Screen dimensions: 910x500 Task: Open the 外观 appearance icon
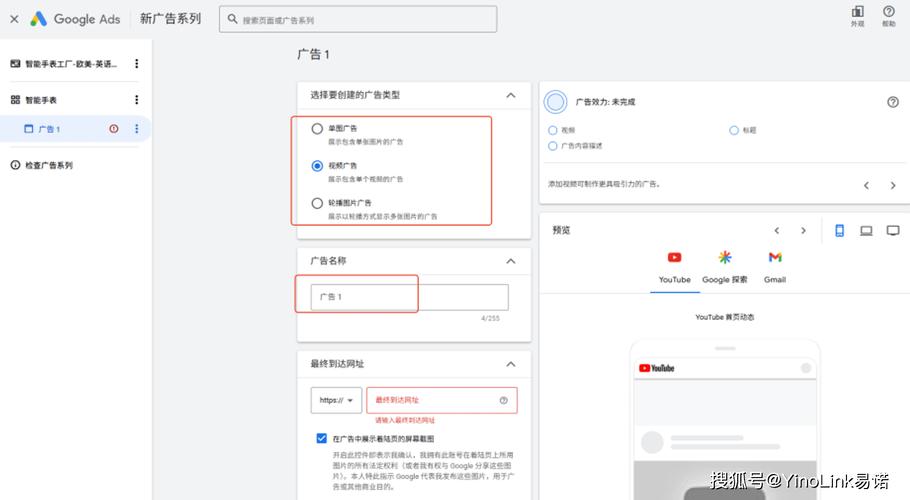[857, 16]
